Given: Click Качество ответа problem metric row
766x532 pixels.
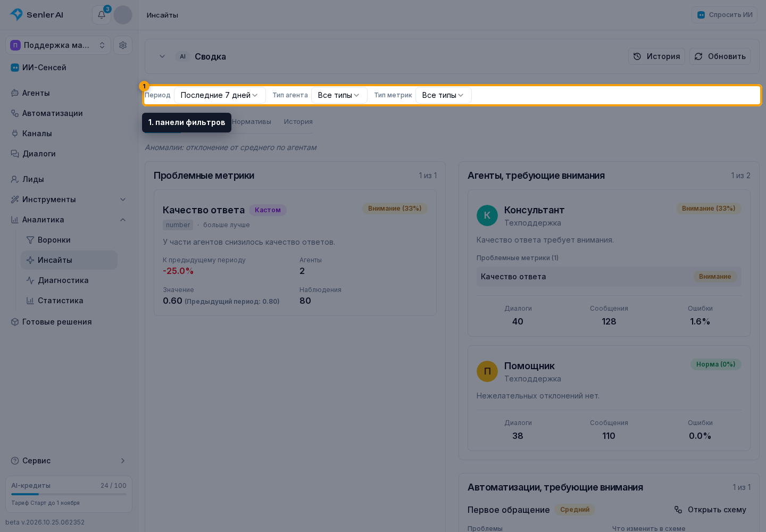Looking at the screenshot, I should tap(609, 277).
